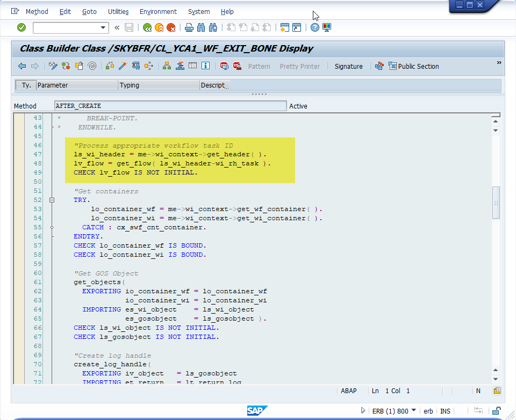Click the Find binoculars icon
516x420 pixels.
click(x=201, y=27)
